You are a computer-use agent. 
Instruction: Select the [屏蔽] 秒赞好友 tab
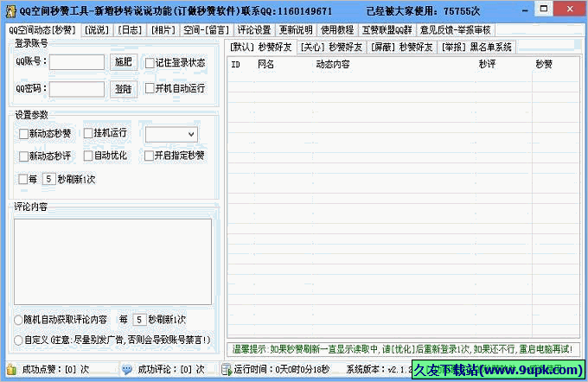[402, 48]
